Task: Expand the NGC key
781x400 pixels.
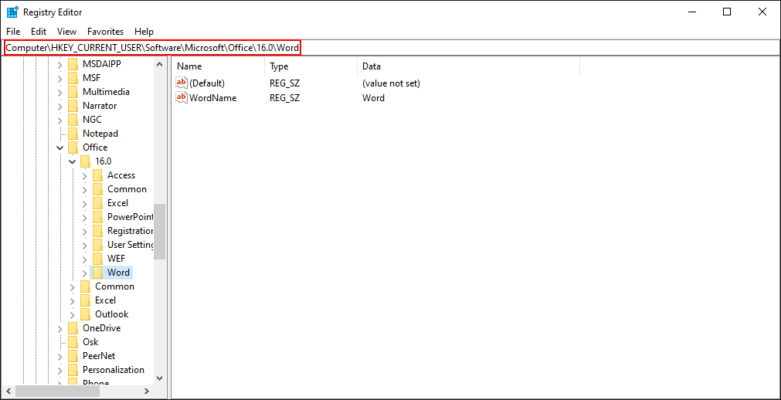Action: [x=60, y=120]
